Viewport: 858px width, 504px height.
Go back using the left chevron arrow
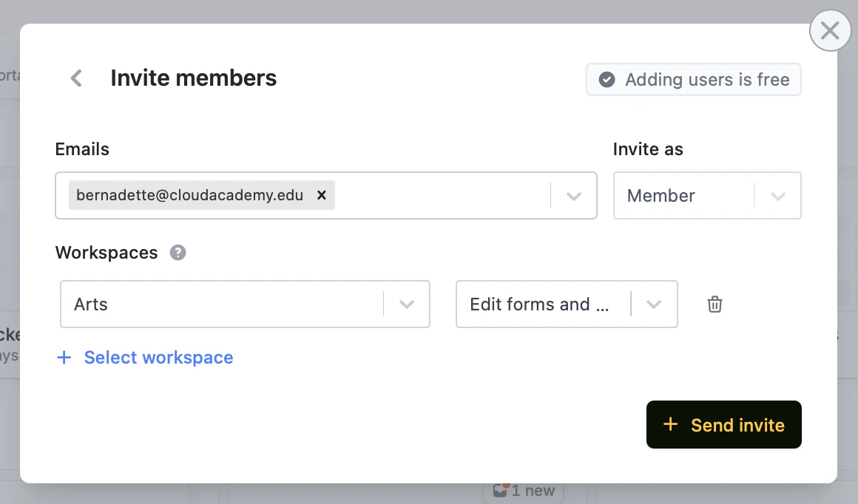point(76,78)
